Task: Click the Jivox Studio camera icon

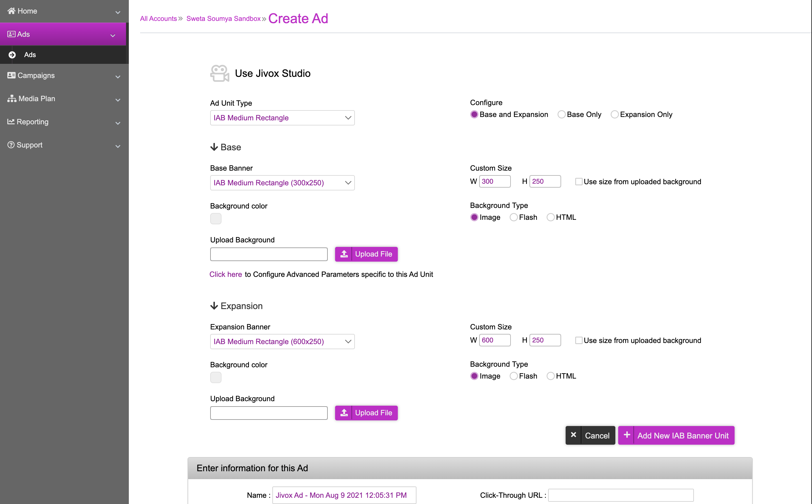Action: [x=220, y=73]
